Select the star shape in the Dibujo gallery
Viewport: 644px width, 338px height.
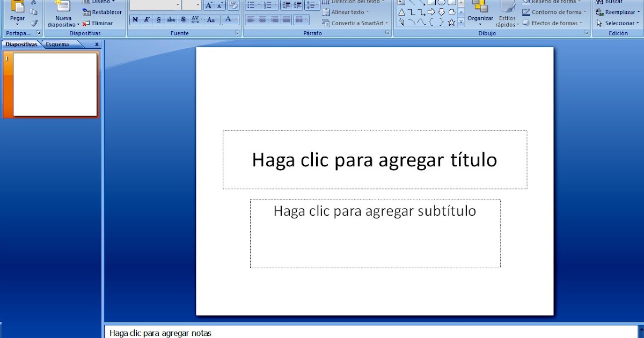click(x=452, y=22)
